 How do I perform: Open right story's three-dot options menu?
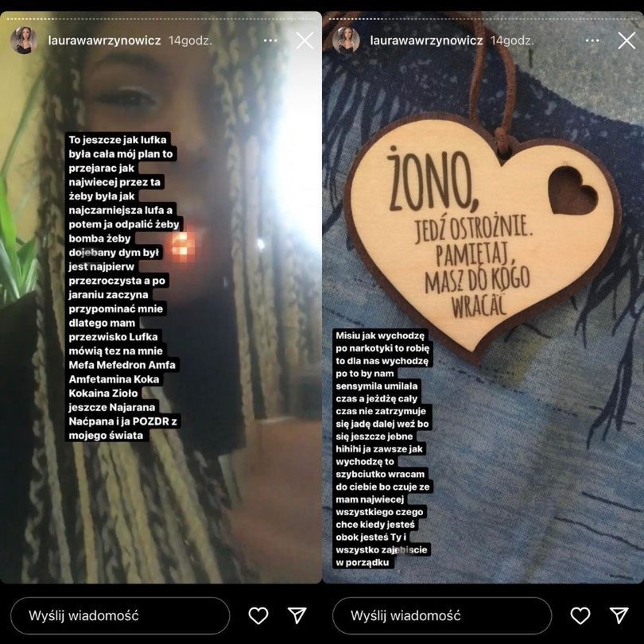(592, 41)
